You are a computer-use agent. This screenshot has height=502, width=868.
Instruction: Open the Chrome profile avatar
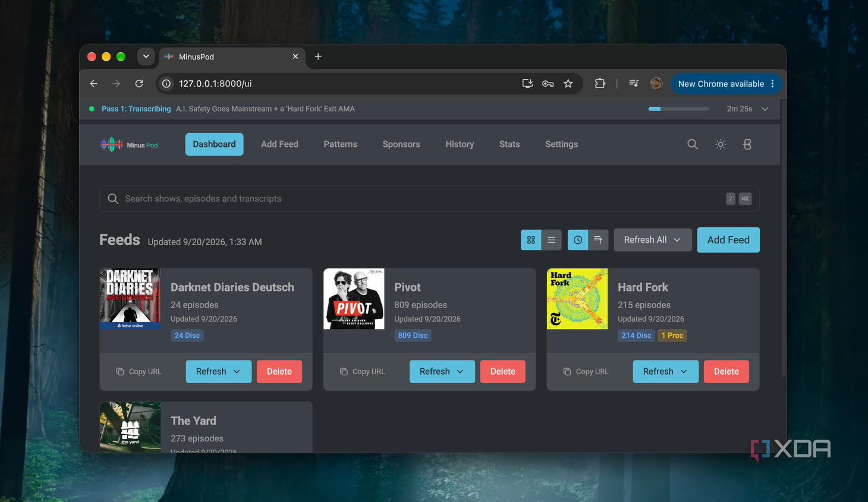tap(656, 84)
